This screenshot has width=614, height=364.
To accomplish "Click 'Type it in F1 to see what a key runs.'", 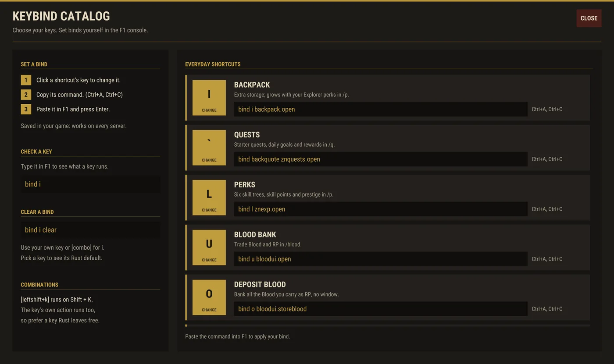I will click(64, 167).
